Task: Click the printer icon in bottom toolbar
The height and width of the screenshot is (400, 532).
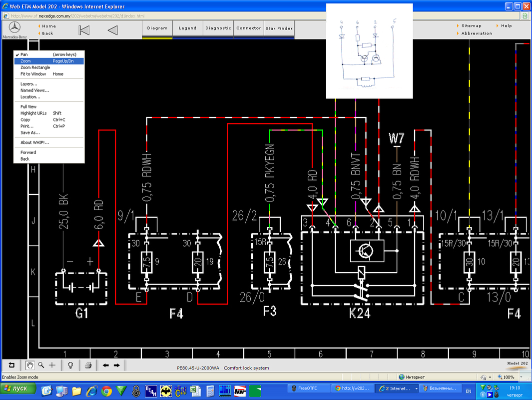Action: pos(87,365)
